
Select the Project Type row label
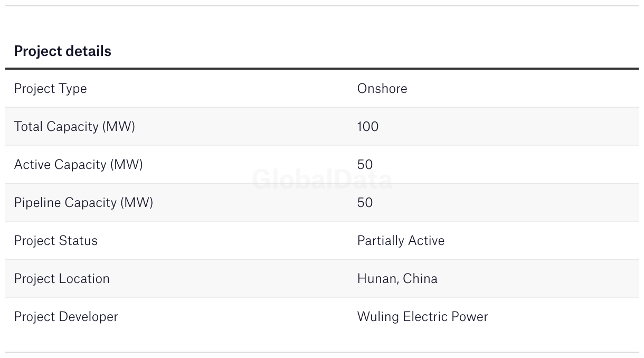click(50, 89)
